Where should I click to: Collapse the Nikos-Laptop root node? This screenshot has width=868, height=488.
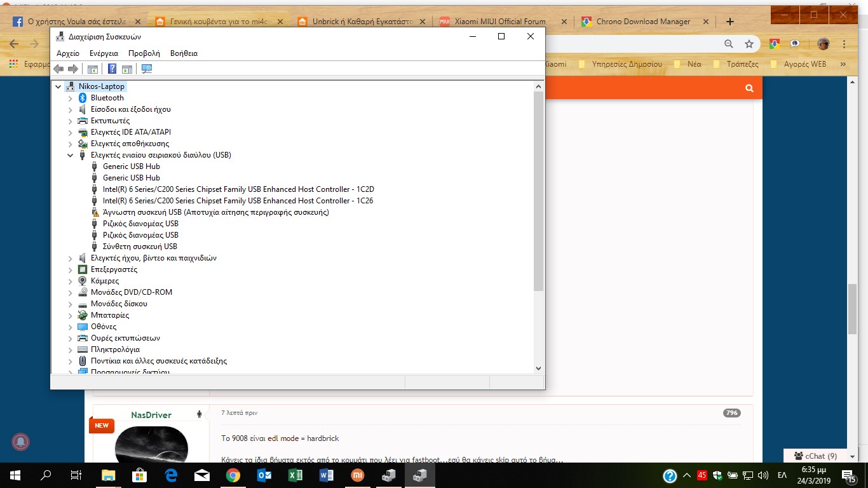[x=58, y=86]
